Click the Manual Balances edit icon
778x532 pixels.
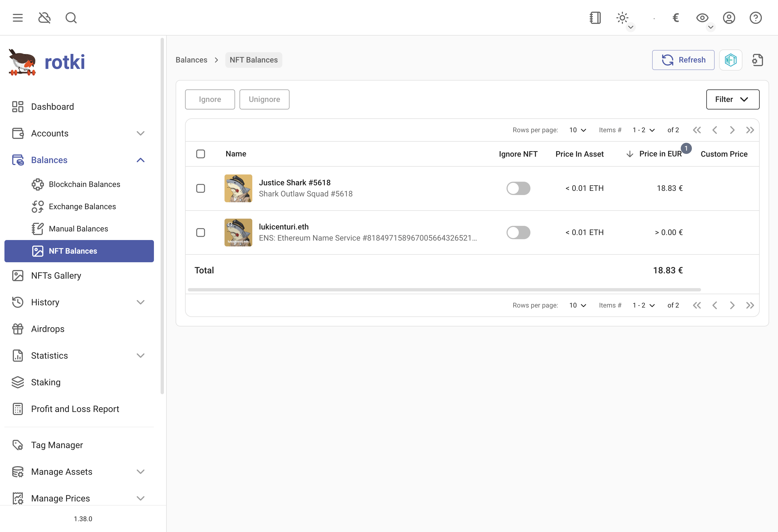tap(38, 229)
